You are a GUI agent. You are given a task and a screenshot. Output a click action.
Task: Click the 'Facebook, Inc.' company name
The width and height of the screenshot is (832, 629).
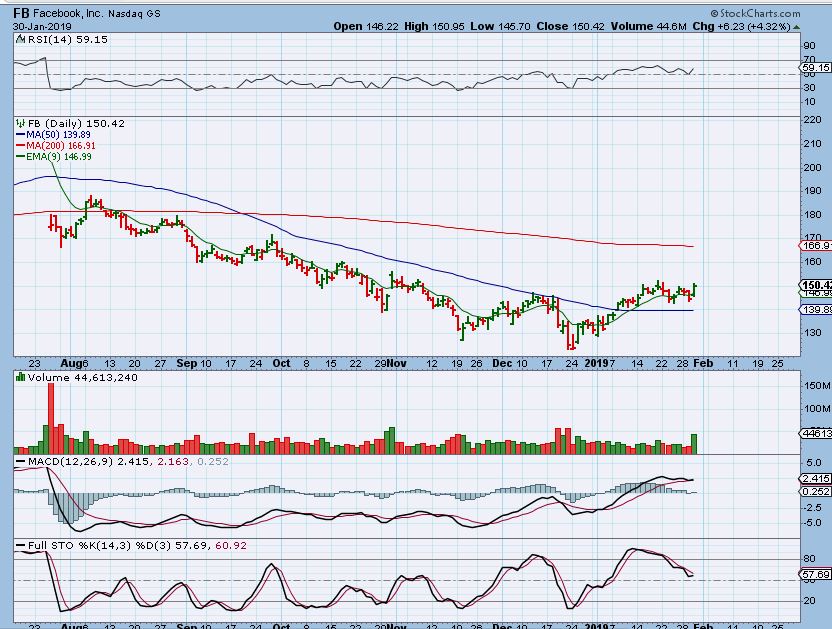(x=68, y=14)
